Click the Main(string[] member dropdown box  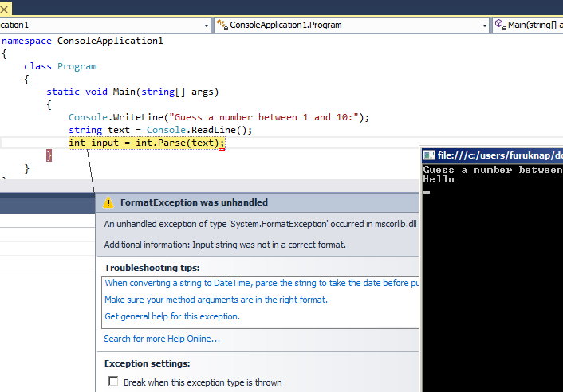click(527, 25)
